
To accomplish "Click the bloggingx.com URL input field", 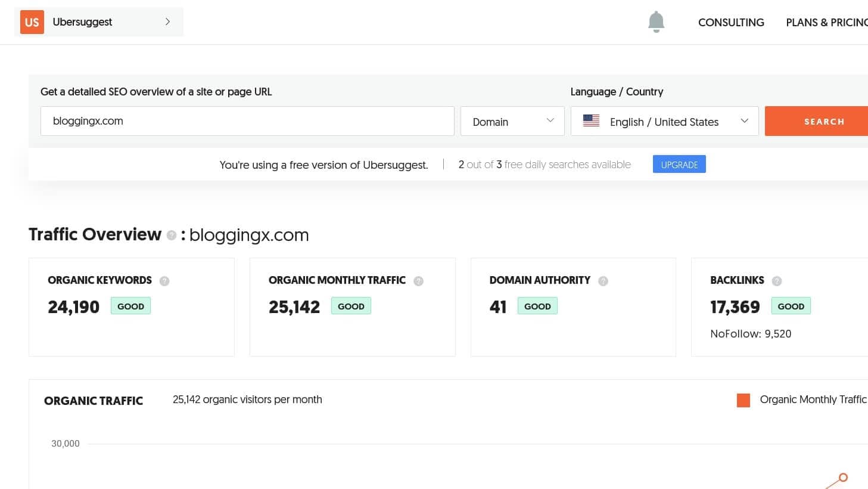I will [x=247, y=121].
